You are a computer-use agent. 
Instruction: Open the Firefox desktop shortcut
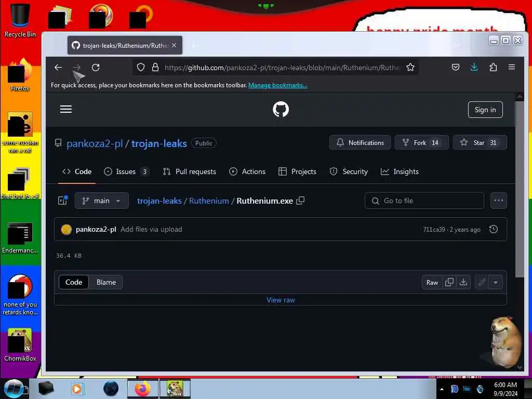click(x=20, y=75)
